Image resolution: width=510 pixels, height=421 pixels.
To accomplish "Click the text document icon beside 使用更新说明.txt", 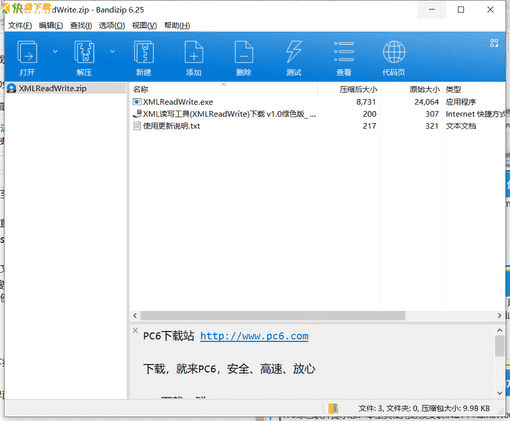I will pyautogui.click(x=137, y=126).
